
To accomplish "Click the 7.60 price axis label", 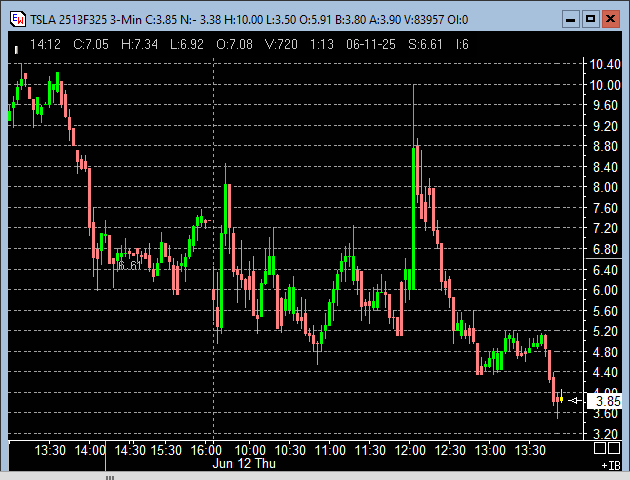I will click(605, 208).
